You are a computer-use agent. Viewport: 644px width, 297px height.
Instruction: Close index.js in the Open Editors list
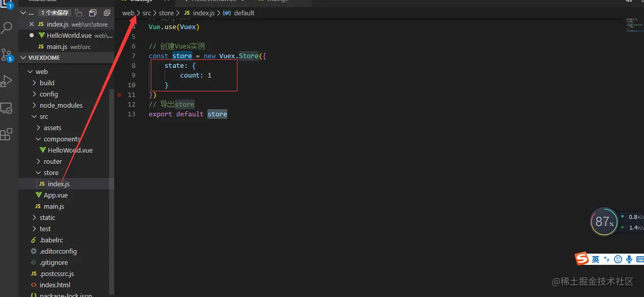pos(32,24)
